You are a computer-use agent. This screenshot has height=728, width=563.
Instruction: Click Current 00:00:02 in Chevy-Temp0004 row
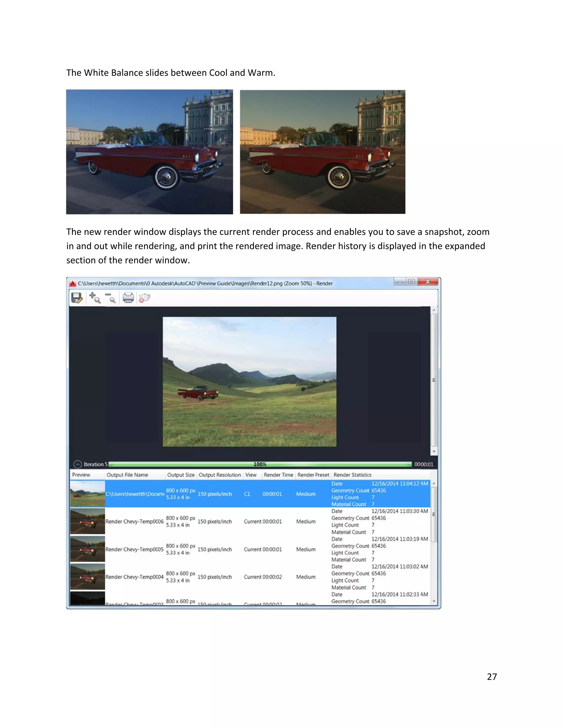pyautogui.click(x=263, y=577)
